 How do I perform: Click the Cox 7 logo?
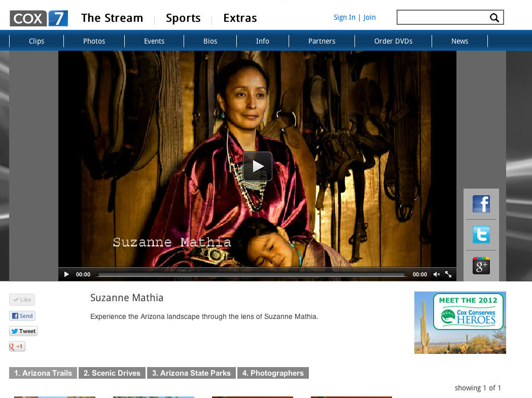point(39,18)
